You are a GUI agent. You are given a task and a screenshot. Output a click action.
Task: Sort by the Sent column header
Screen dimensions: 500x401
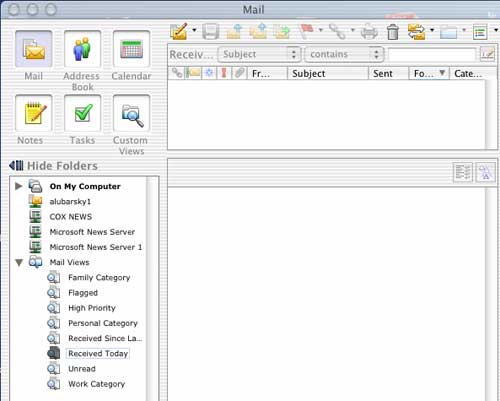point(389,73)
